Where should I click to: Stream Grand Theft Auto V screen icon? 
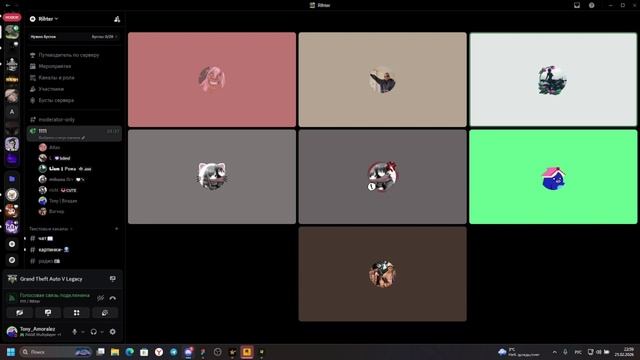pyautogui.click(x=113, y=279)
